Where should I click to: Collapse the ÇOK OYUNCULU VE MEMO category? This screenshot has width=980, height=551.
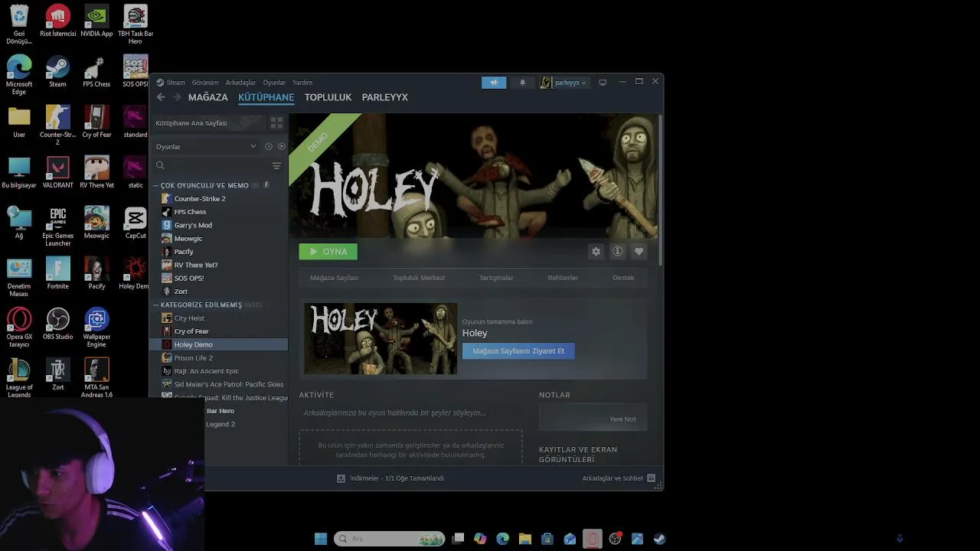click(204, 185)
